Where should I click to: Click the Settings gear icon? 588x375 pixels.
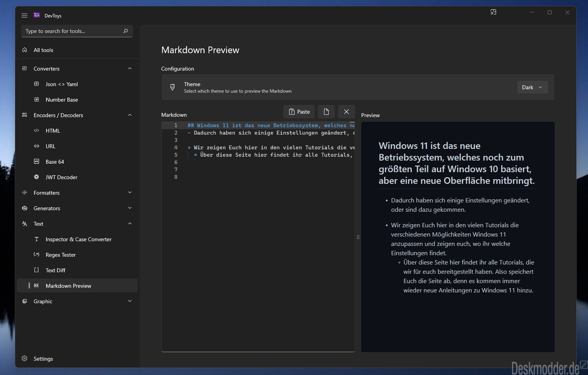(x=25, y=359)
